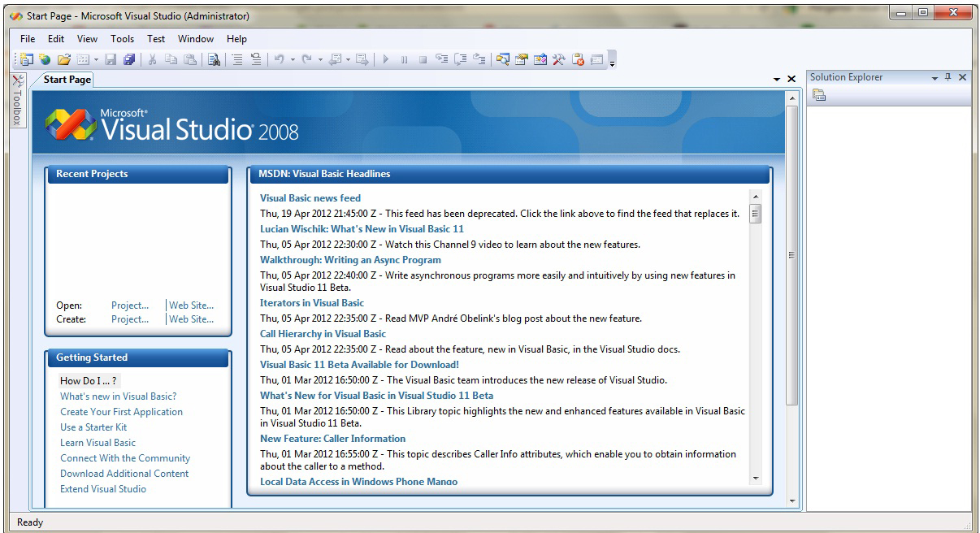Close the Start Page document tab
The height and width of the screenshot is (533, 980).
(791, 80)
